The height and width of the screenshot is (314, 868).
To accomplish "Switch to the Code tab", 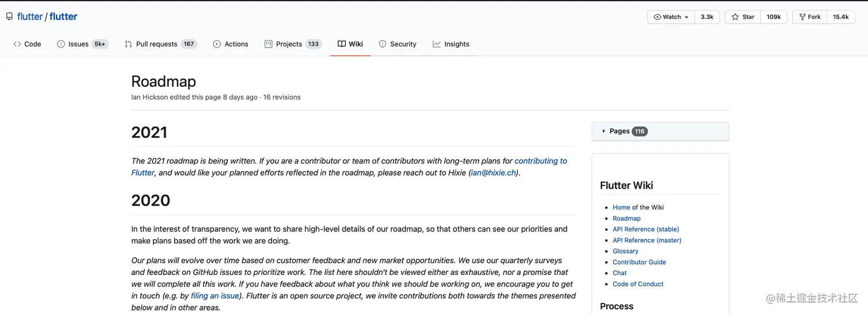I will click(x=27, y=44).
